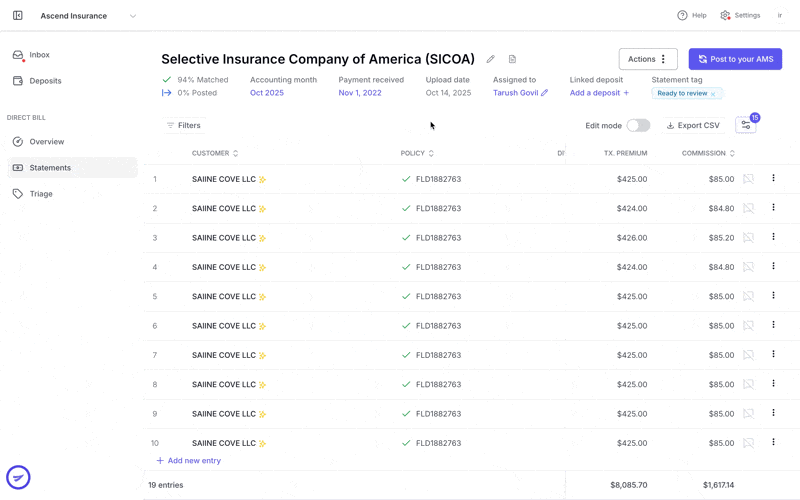Click Post to your AMS

point(735,59)
